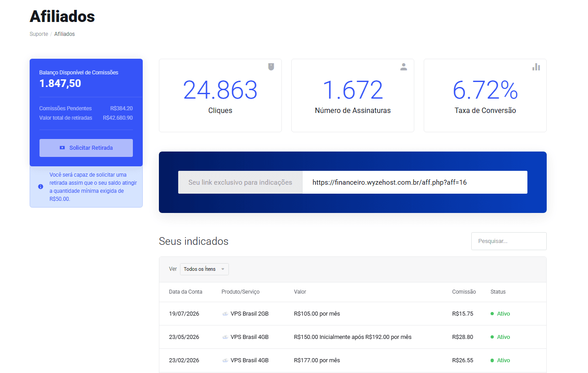The height and width of the screenshot is (373, 588).
Task: Click Ativo status in 23/05/2026 row
Action: point(504,337)
